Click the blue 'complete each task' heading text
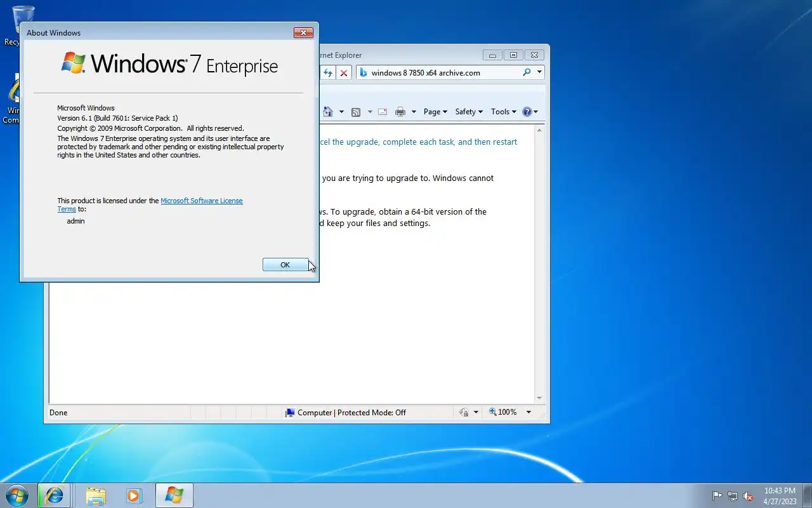The width and height of the screenshot is (812, 508). point(419,142)
